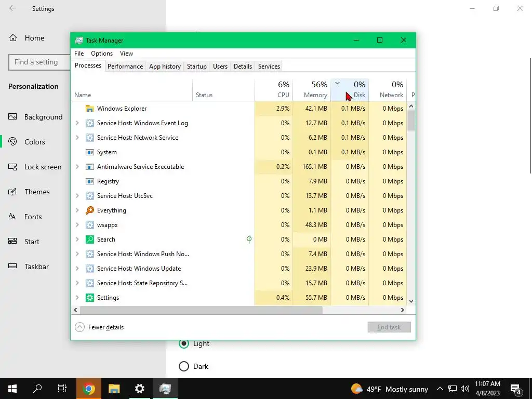Viewport: 532px width, 399px height.
Task: Open the notification center icon
Action: click(x=515, y=389)
